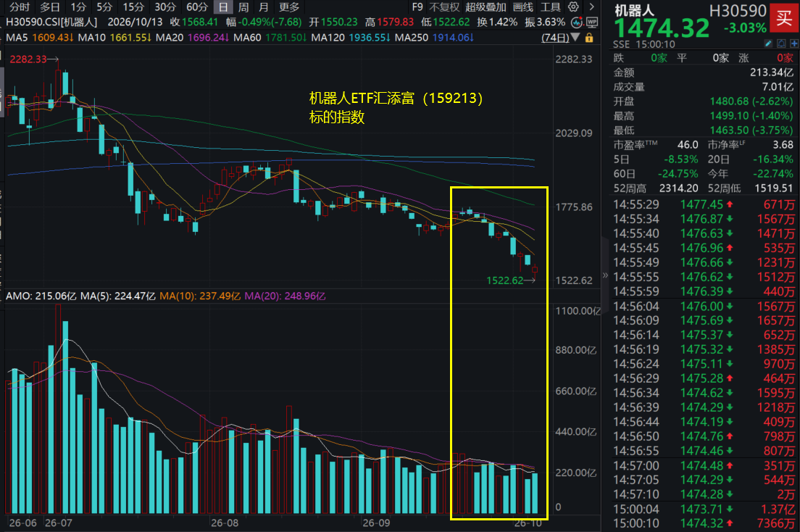Switch to the 周 weekly tab

[243, 7]
